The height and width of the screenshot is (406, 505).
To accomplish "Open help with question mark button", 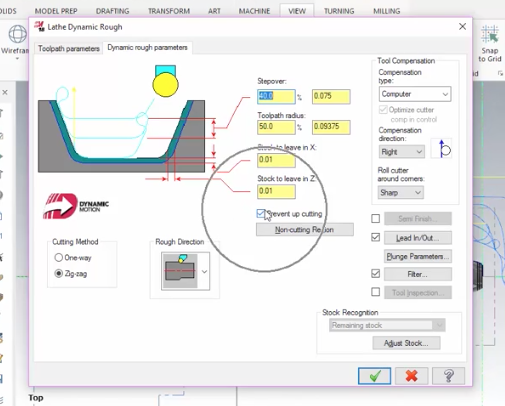I will pyautogui.click(x=448, y=376).
